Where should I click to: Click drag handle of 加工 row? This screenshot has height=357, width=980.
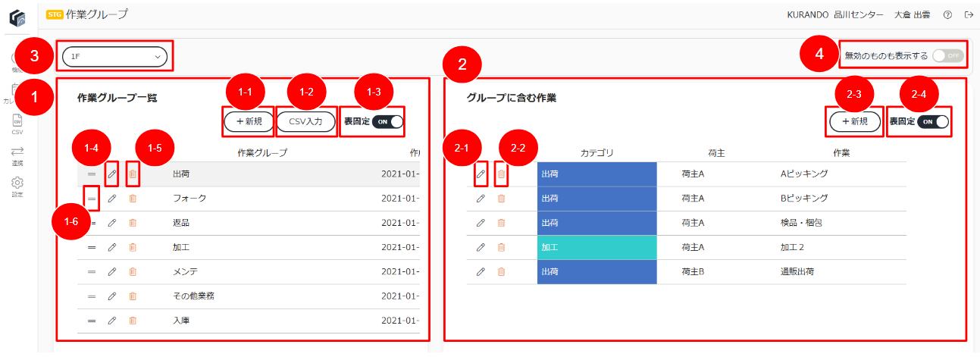click(x=92, y=247)
